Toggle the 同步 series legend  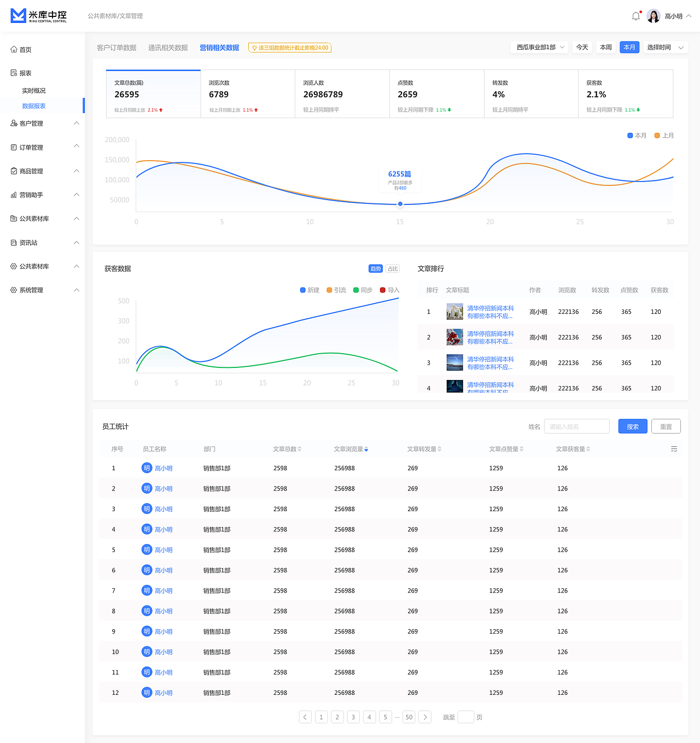pos(363,290)
